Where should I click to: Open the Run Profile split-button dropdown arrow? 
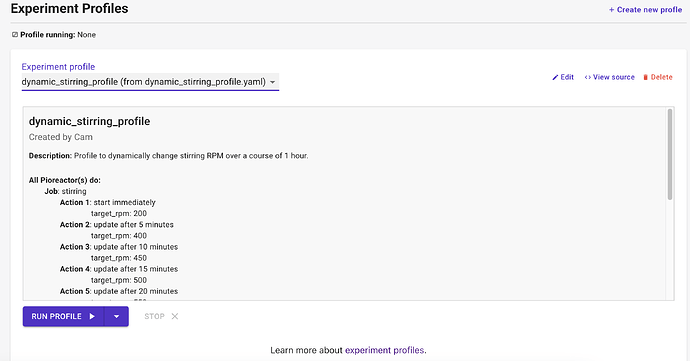point(117,316)
